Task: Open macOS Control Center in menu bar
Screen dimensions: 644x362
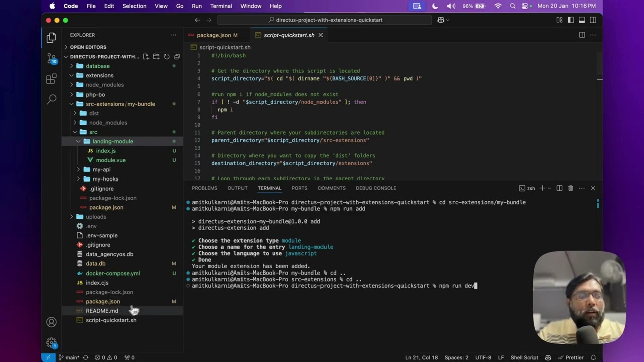Action: 526,6
